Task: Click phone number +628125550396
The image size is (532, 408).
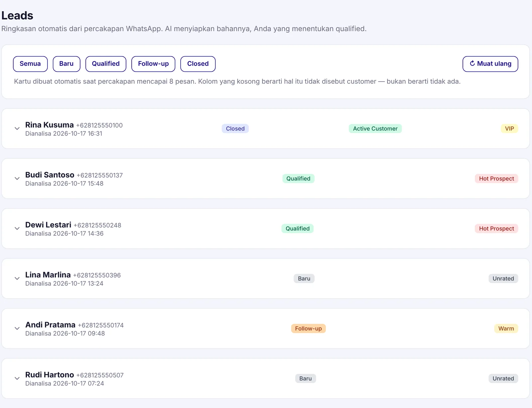Action: 97,275
